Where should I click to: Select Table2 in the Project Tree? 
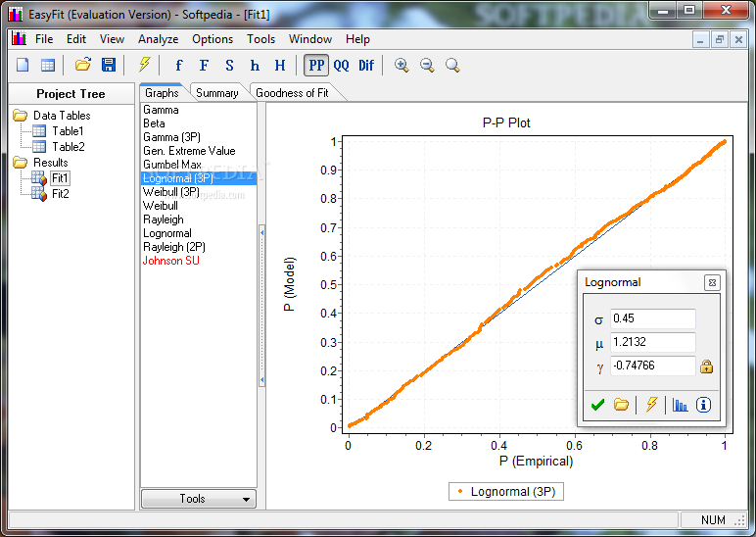click(69, 146)
